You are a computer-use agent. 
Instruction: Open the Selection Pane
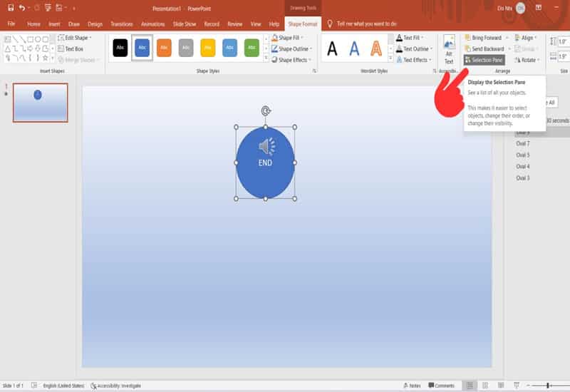483,60
